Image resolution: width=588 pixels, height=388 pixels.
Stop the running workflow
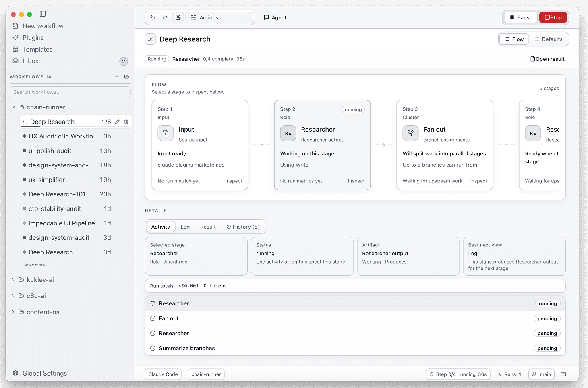click(x=553, y=17)
